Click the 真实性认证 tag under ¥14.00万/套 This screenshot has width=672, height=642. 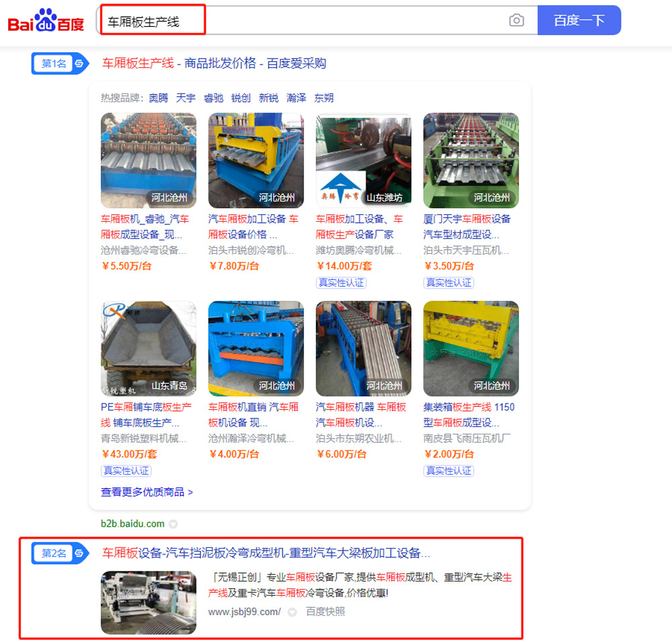point(341,283)
